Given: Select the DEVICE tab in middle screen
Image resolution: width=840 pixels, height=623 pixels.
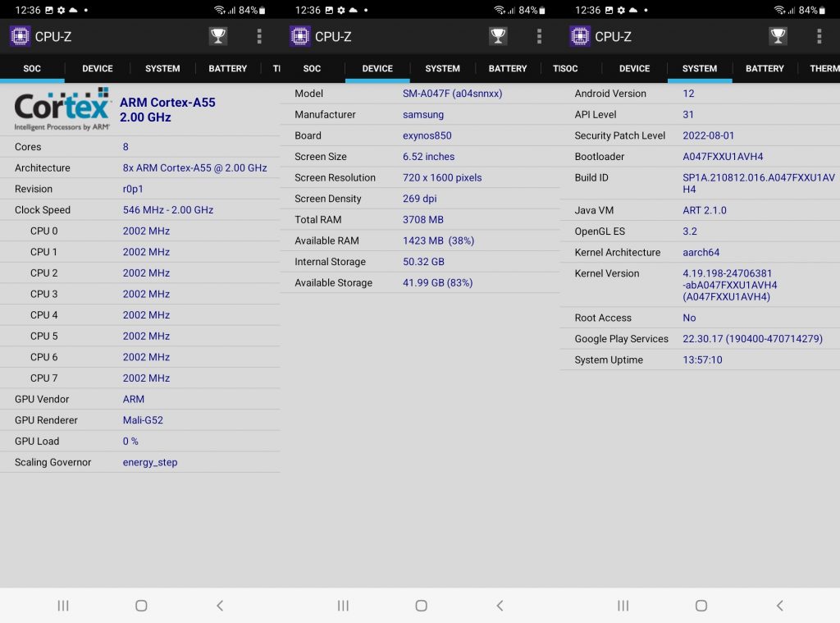Looking at the screenshot, I should click(377, 69).
